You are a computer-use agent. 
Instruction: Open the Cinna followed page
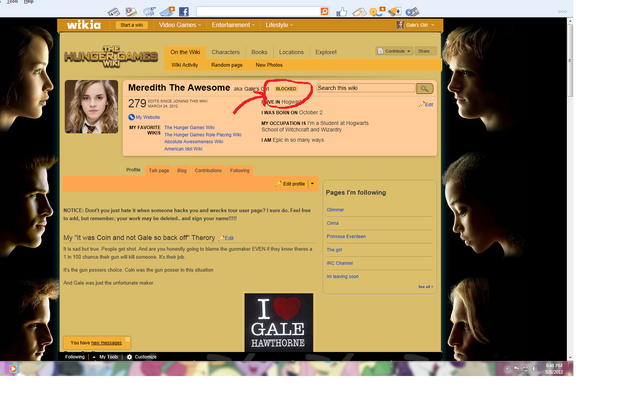coord(333,223)
